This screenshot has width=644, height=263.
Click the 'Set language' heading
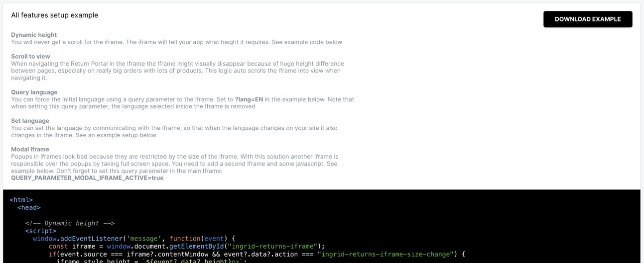tap(30, 121)
